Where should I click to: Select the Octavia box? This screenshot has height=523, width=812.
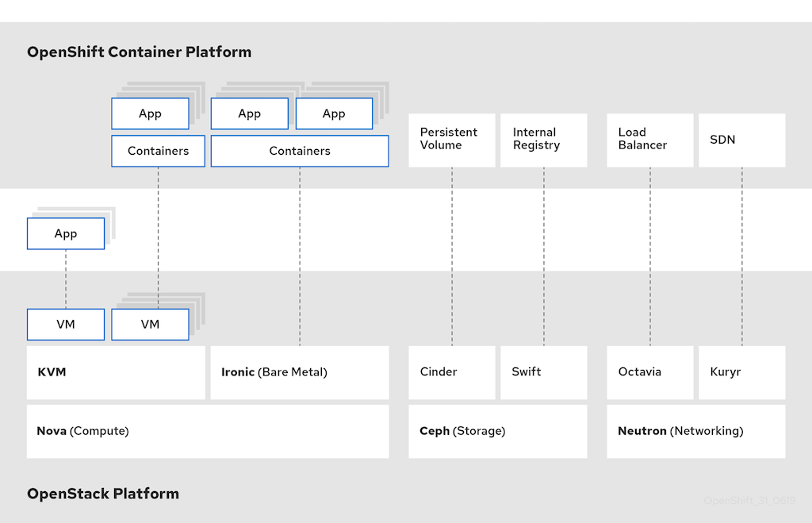650,372
